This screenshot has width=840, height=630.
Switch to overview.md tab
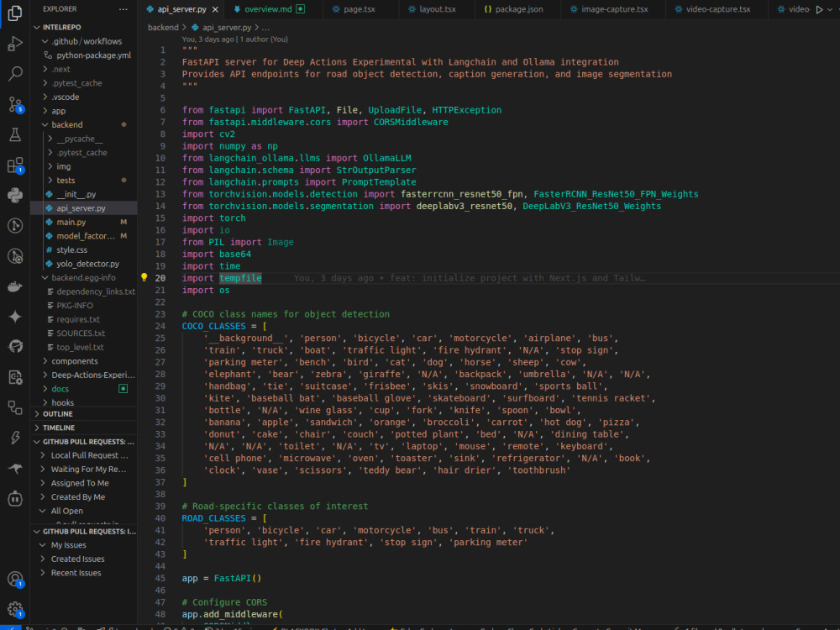269,9
